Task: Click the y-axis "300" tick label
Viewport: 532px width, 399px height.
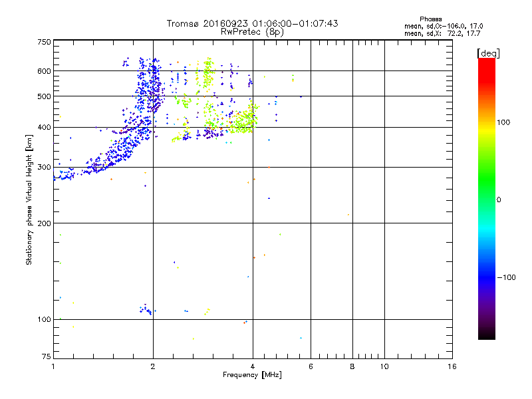Action: 44,168
